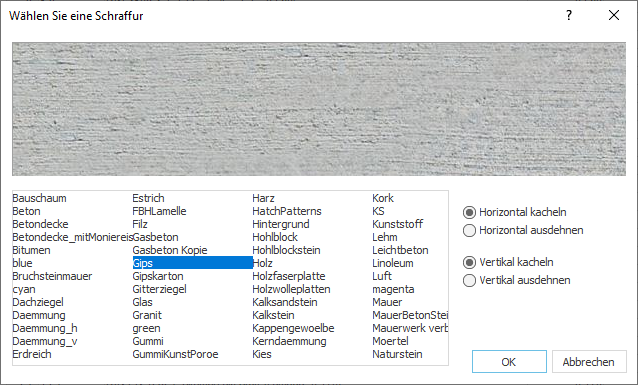The width and height of the screenshot is (638, 385).
Task: Select Daemmung_h entry
Action: point(45,328)
